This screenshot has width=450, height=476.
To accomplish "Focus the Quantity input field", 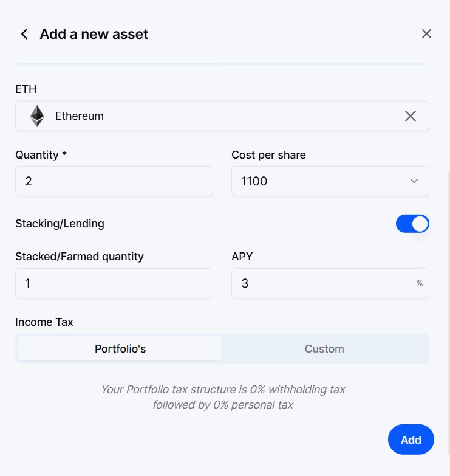I will pos(114,181).
